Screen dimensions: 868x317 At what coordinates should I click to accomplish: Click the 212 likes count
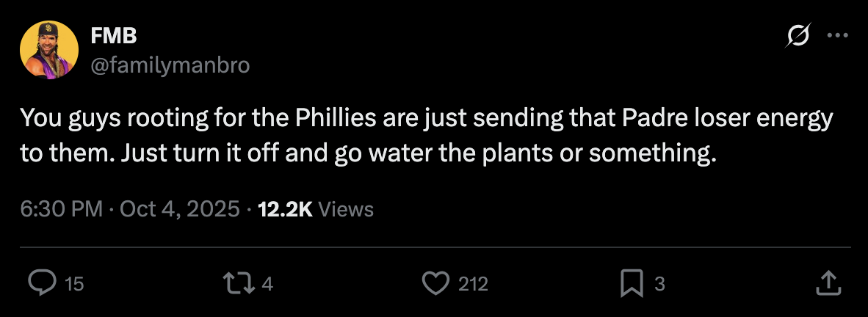[473, 284]
